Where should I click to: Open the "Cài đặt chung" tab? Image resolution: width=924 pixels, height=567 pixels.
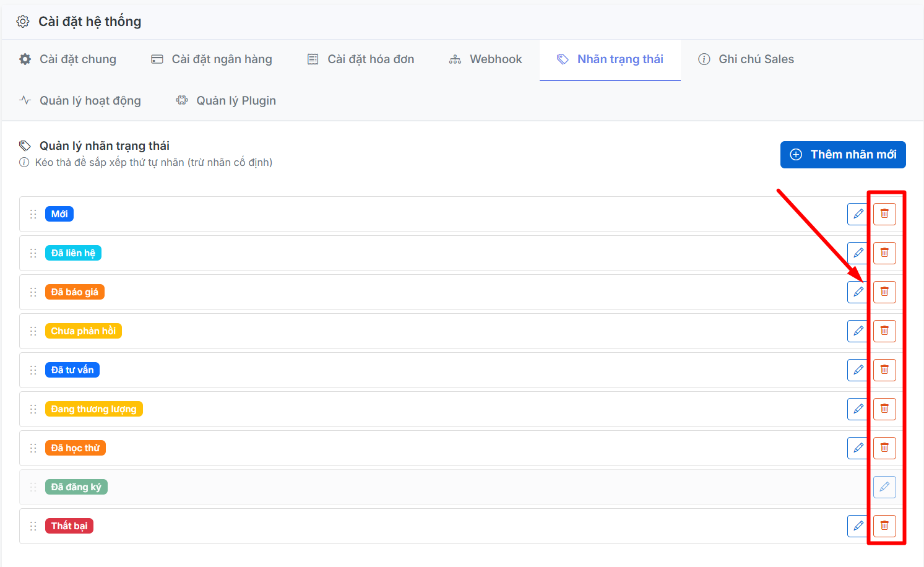coord(68,59)
